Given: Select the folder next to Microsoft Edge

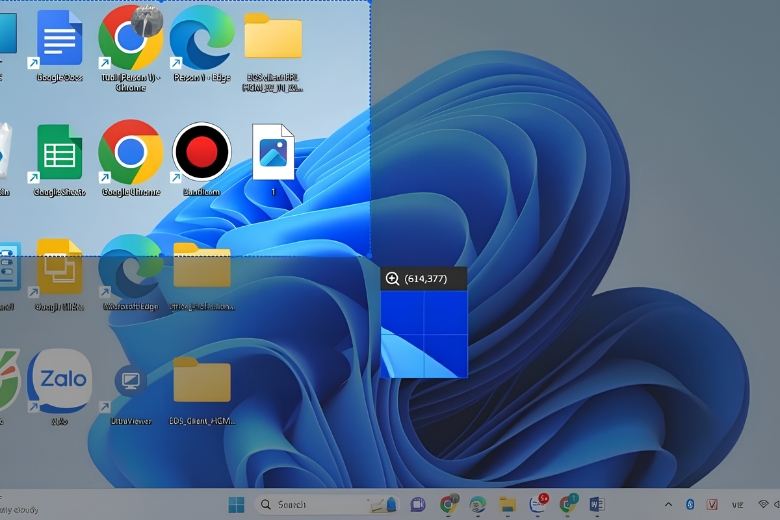Looking at the screenshot, I should coord(202,276).
